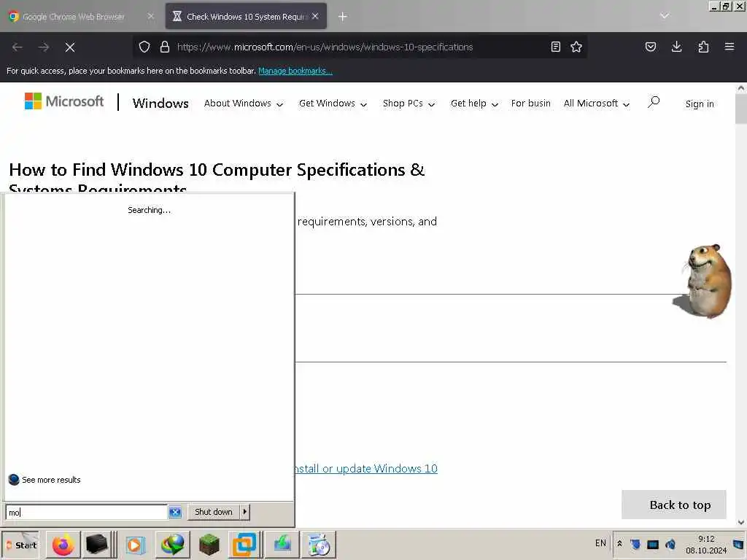This screenshot has width=747, height=560.
Task: Clear the Start menu search text
Action: click(x=175, y=513)
